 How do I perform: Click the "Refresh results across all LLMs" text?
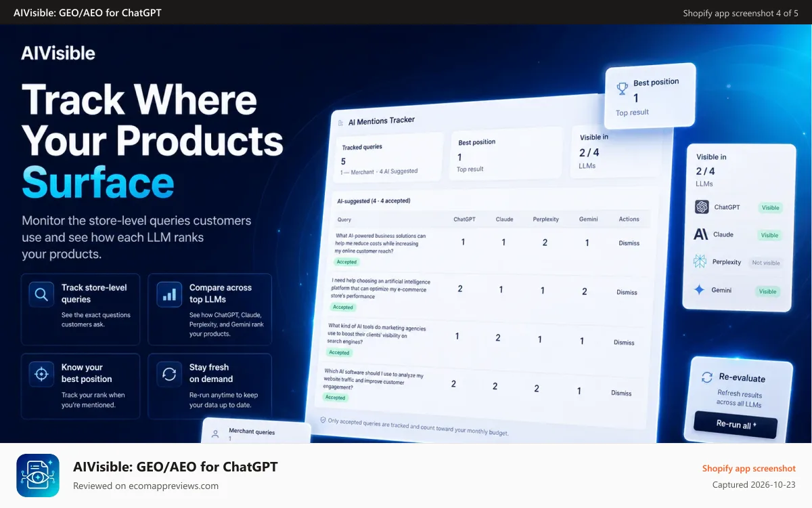tap(740, 399)
